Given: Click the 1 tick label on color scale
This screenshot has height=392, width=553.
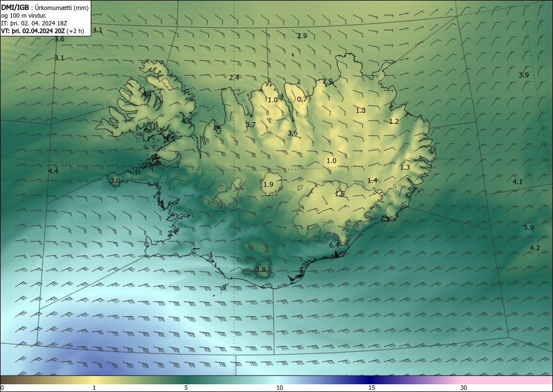Looking at the screenshot, I should tap(94, 388).
